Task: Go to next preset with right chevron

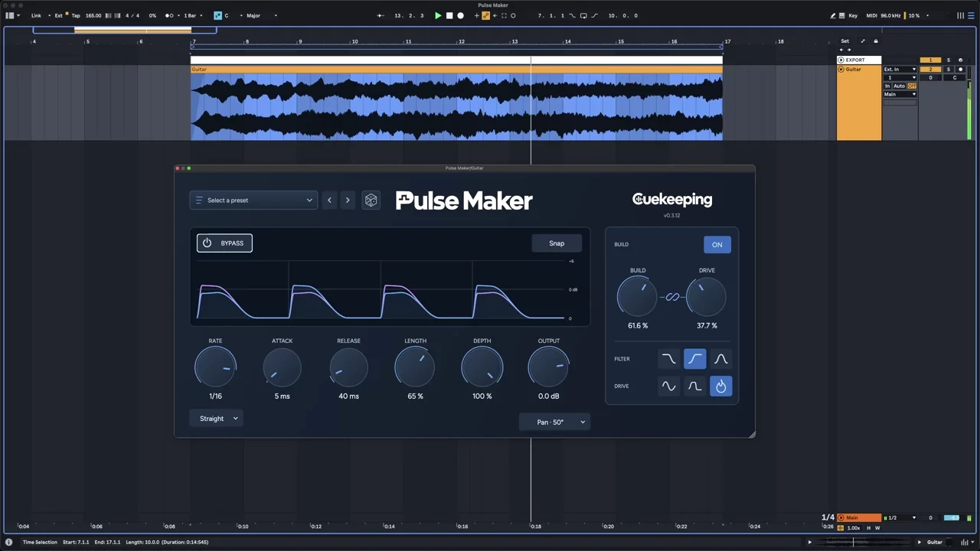Action: 348,200
